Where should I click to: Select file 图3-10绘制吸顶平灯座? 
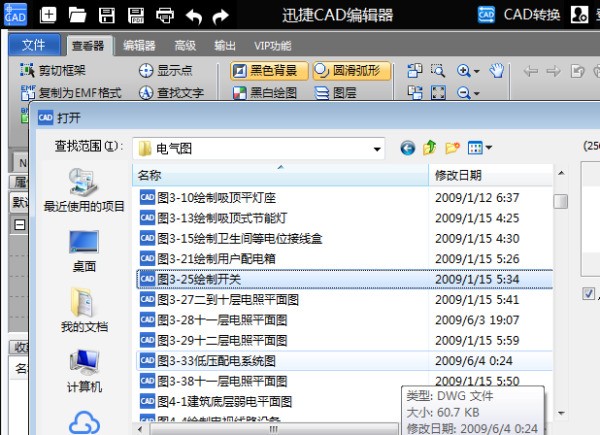pyautogui.click(x=208, y=197)
